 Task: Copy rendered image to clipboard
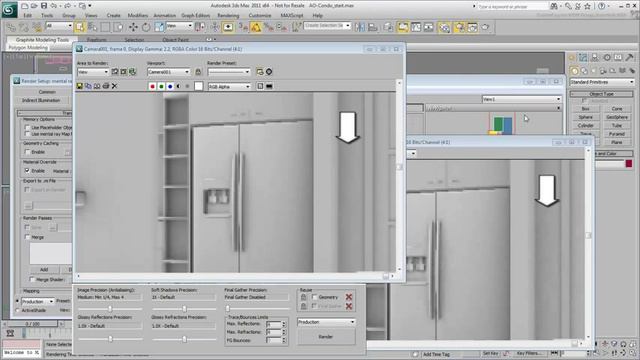[x=88, y=86]
